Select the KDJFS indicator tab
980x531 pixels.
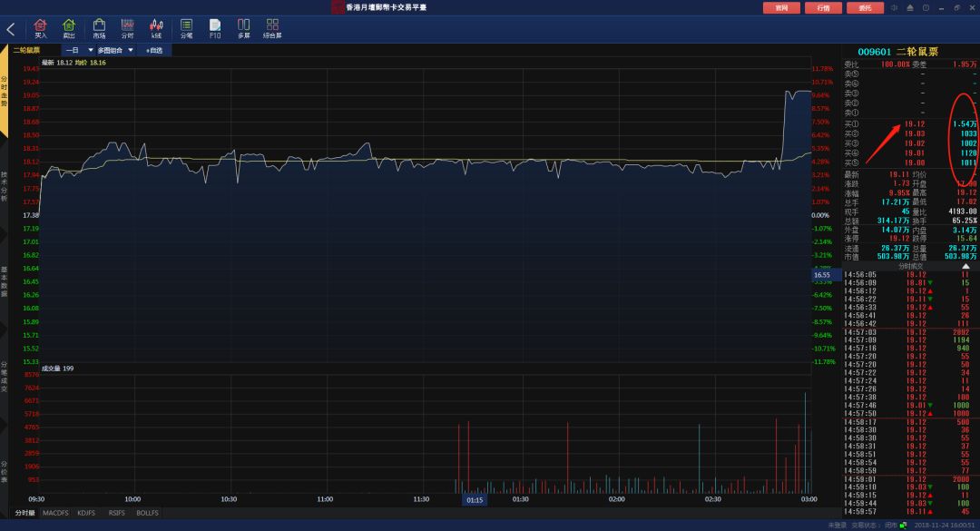86,513
